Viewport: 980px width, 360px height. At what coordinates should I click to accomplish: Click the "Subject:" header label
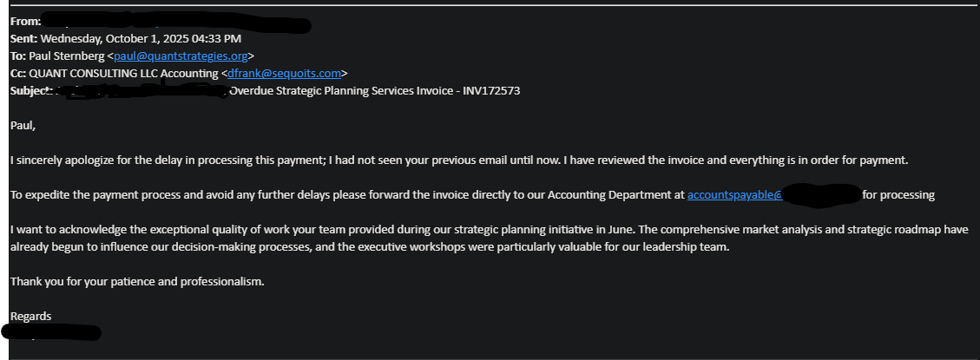point(32,91)
